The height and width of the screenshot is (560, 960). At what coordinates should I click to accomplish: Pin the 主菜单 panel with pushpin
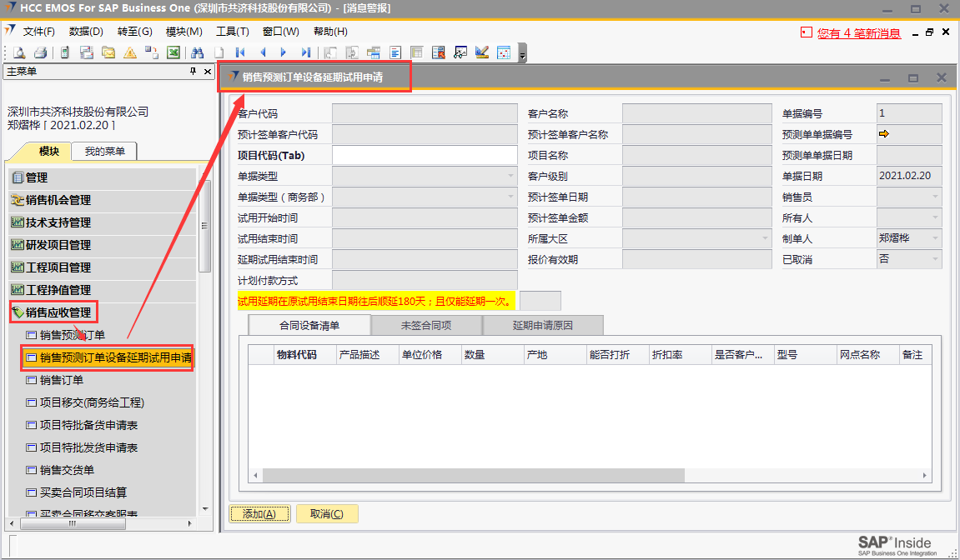[x=194, y=72]
